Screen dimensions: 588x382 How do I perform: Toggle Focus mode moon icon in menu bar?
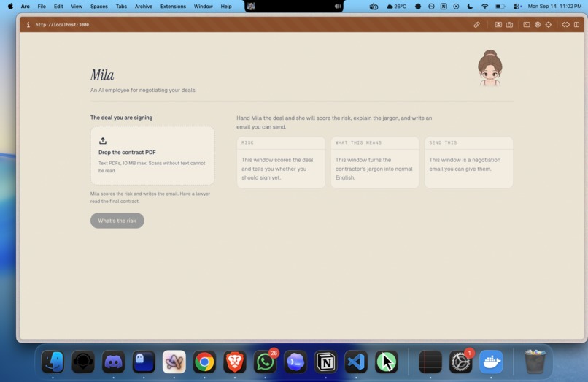coord(470,7)
